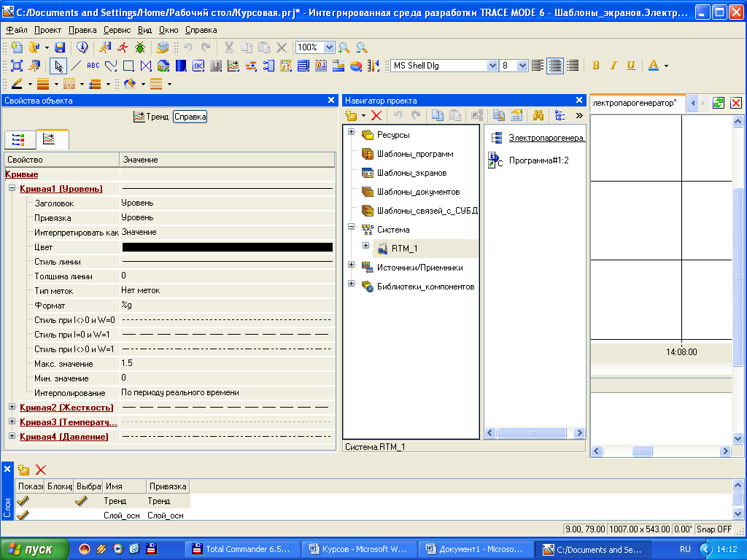Screen dimensions: 747x560
Task: Select the arrow pointer tool
Action: (x=58, y=66)
